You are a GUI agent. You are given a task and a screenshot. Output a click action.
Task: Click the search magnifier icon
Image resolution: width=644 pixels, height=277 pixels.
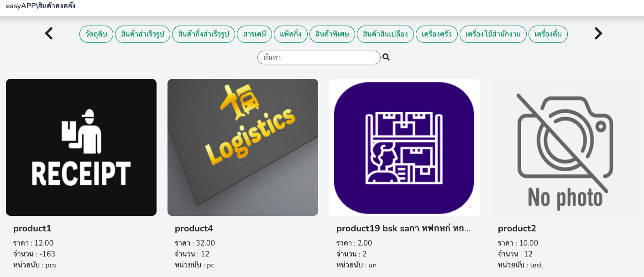[386, 57]
